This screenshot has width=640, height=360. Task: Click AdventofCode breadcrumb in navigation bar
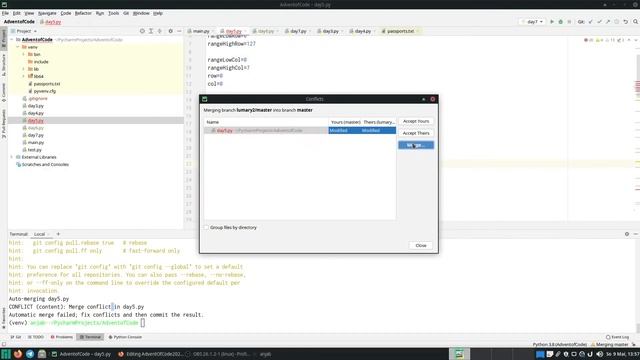[19, 22]
